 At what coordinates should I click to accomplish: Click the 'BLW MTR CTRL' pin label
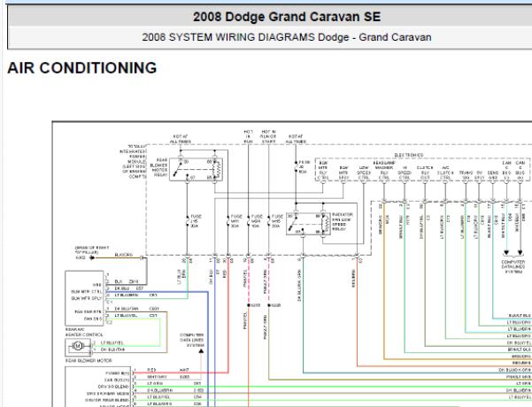pyautogui.click(x=86, y=292)
